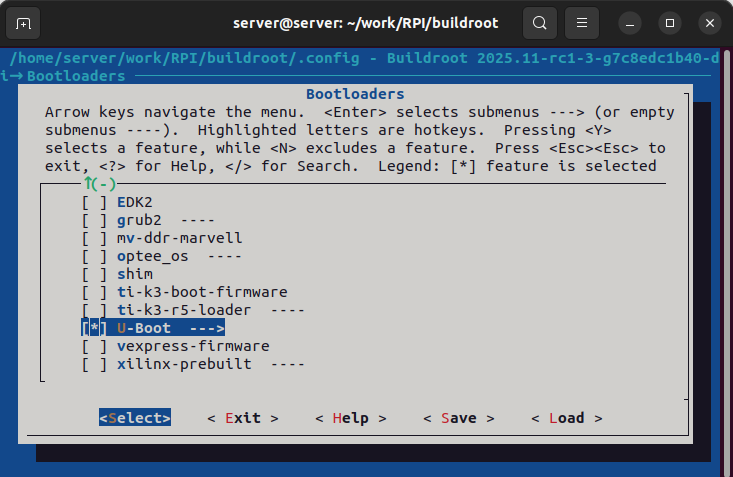The width and height of the screenshot is (733, 477).
Task: Click the Bootloaders dialog title
Action: point(355,94)
